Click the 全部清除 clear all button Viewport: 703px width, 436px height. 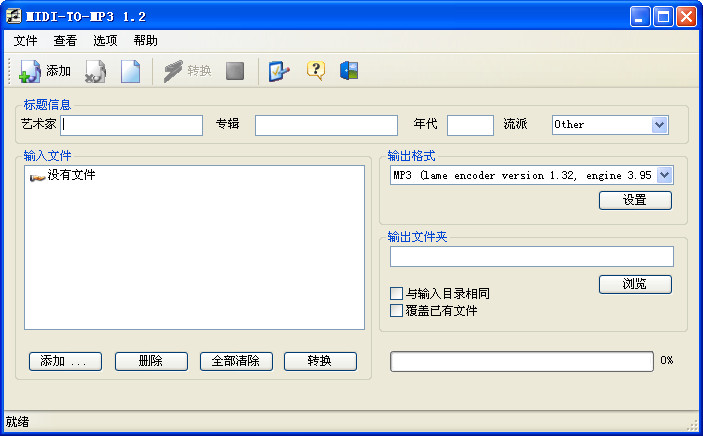tap(236, 361)
